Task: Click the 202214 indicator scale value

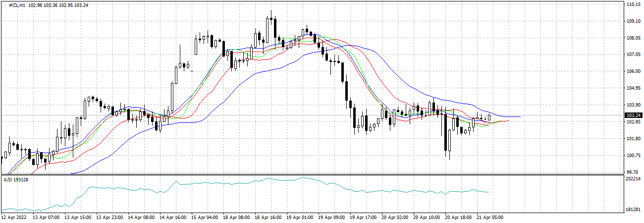Action: (x=632, y=178)
